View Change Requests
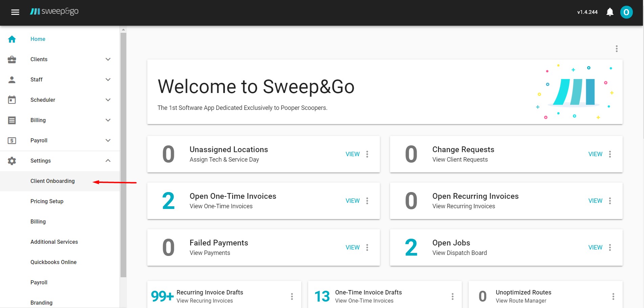Viewport: 644px width, 308px height. (x=595, y=154)
